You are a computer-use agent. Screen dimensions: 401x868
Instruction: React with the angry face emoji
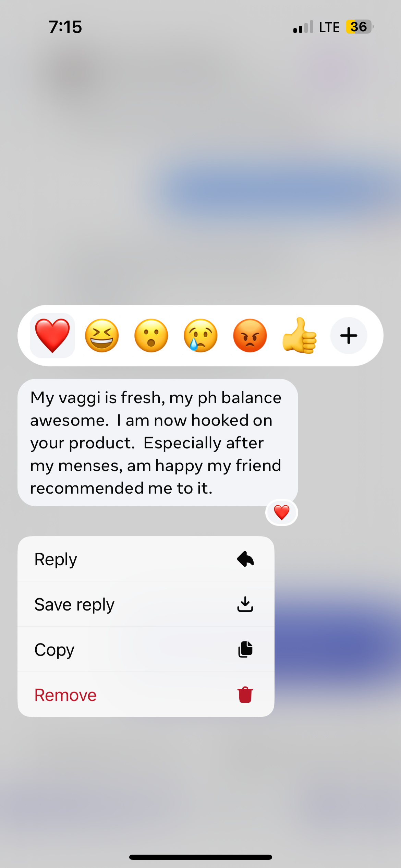click(250, 336)
